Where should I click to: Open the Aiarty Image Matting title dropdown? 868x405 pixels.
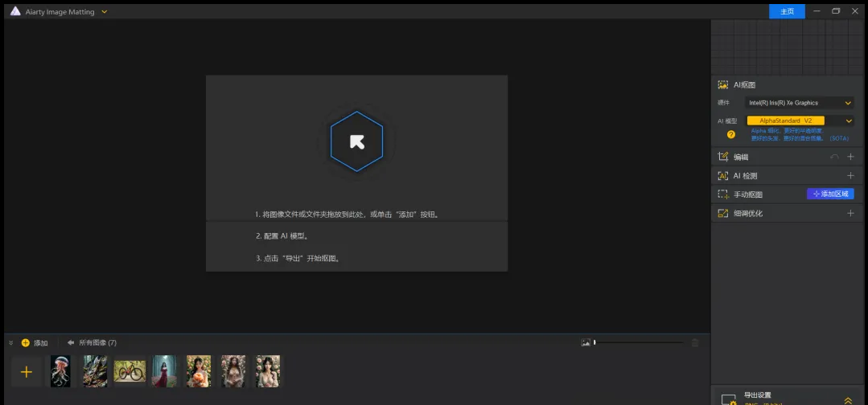(105, 11)
